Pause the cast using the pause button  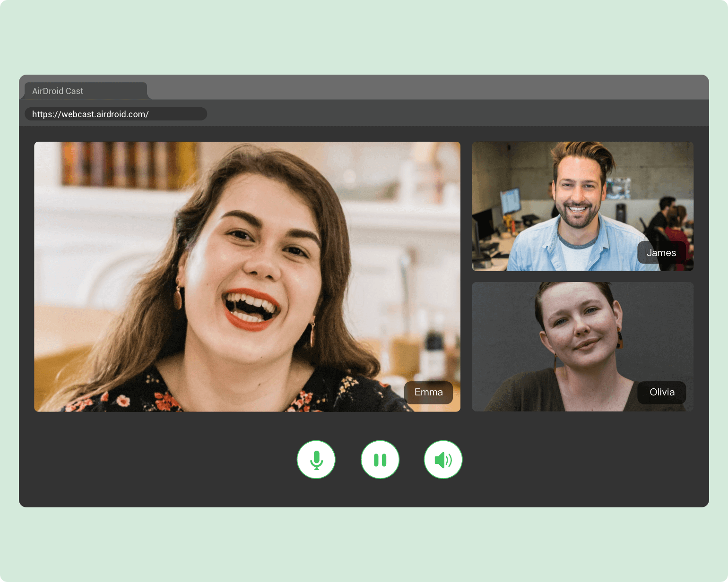click(x=380, y=460)
